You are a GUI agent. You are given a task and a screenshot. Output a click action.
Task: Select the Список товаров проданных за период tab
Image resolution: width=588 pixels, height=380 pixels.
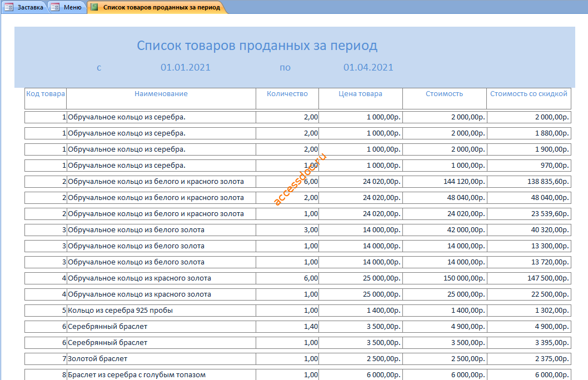click(157, 7)
